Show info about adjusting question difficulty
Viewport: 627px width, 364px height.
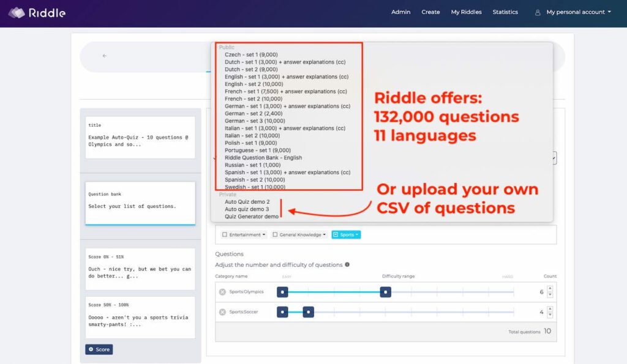click(x=347, y=264)
